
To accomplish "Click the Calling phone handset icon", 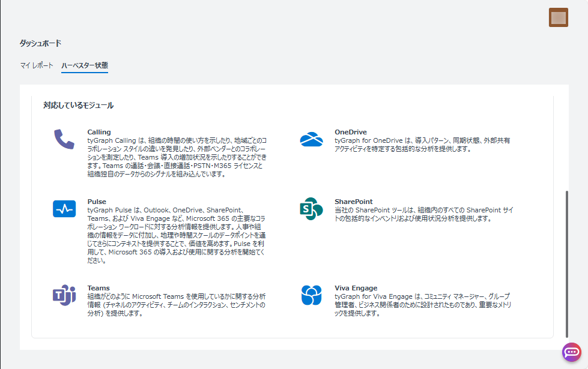I will (x=64, y=139).
